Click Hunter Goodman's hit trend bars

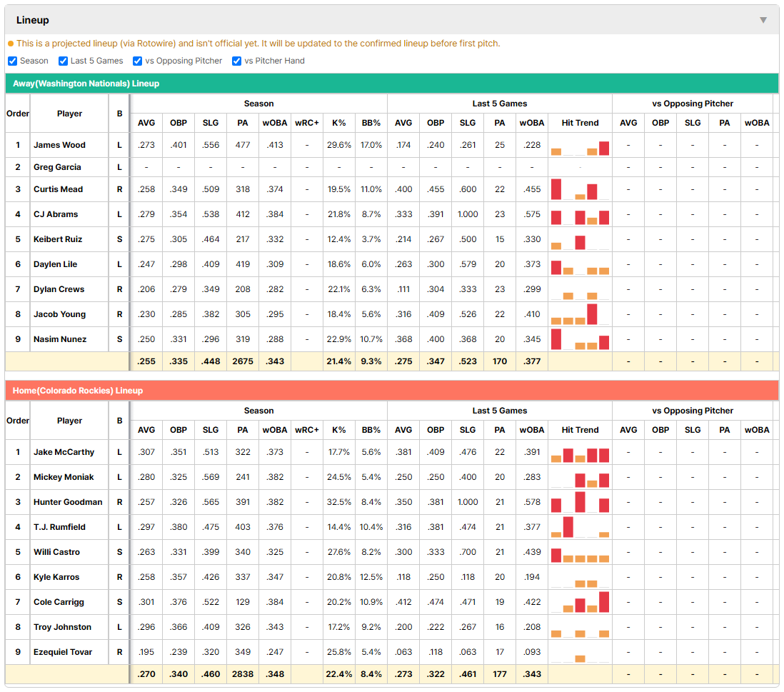[580, 503]
